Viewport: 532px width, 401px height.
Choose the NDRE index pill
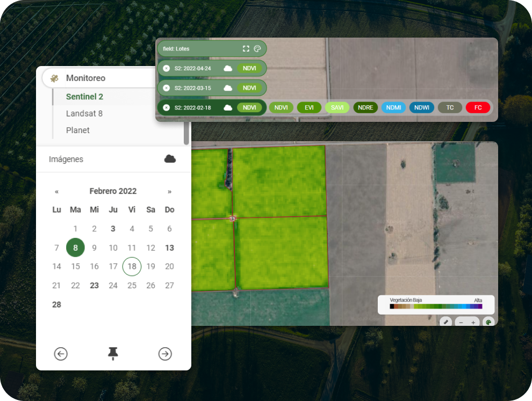tap(365, 108)
